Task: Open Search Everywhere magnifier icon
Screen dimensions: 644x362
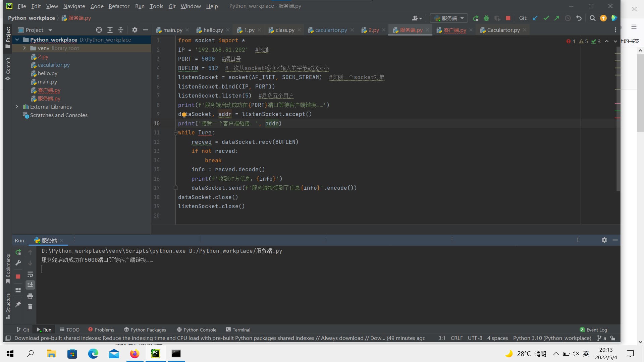Action: click(593, 18)
